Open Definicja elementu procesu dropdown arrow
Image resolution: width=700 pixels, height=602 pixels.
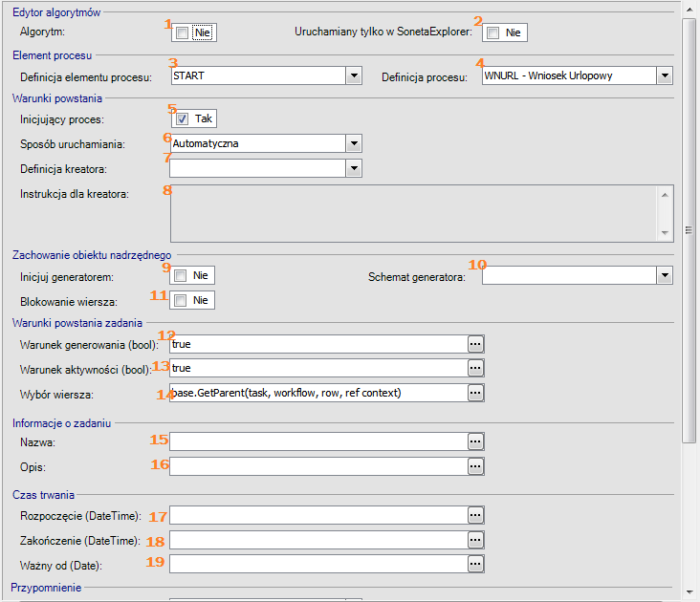(354, 75)
